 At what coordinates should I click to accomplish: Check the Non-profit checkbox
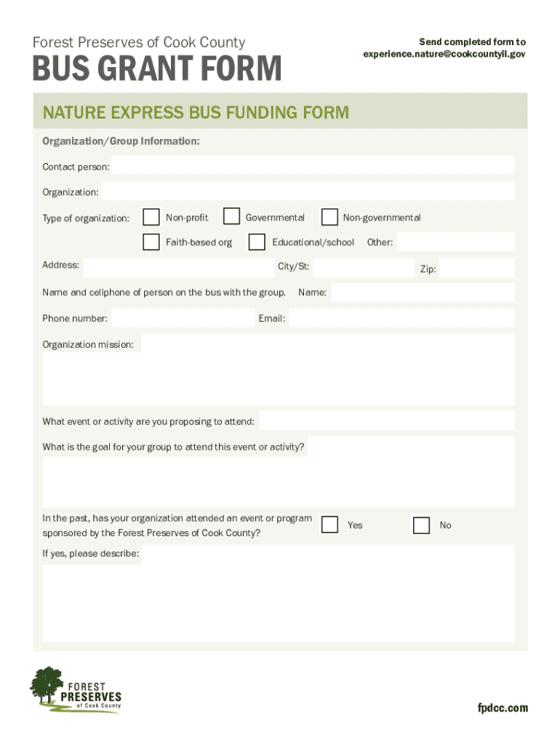click(x=151, y=218)
